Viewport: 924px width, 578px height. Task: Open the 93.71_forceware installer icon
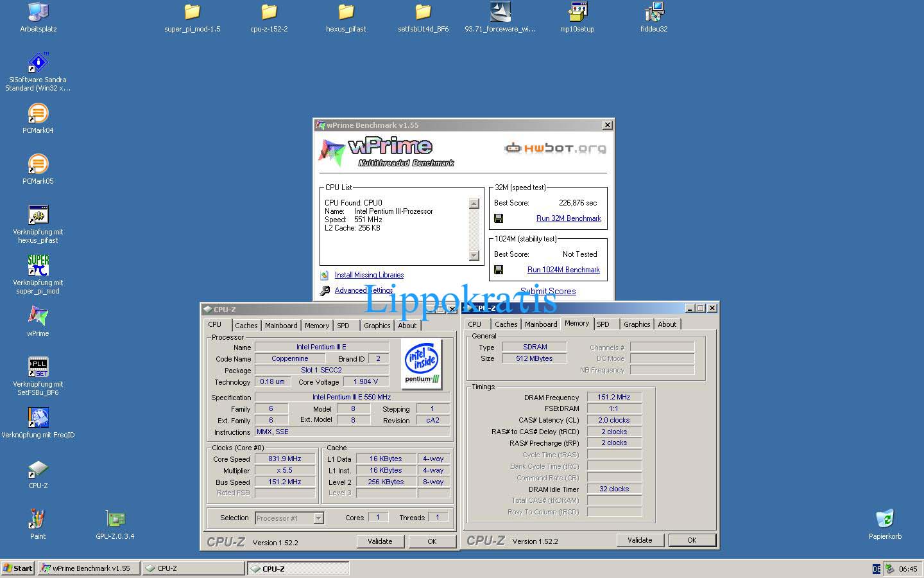pyautogui.click(x=500, y=17)
